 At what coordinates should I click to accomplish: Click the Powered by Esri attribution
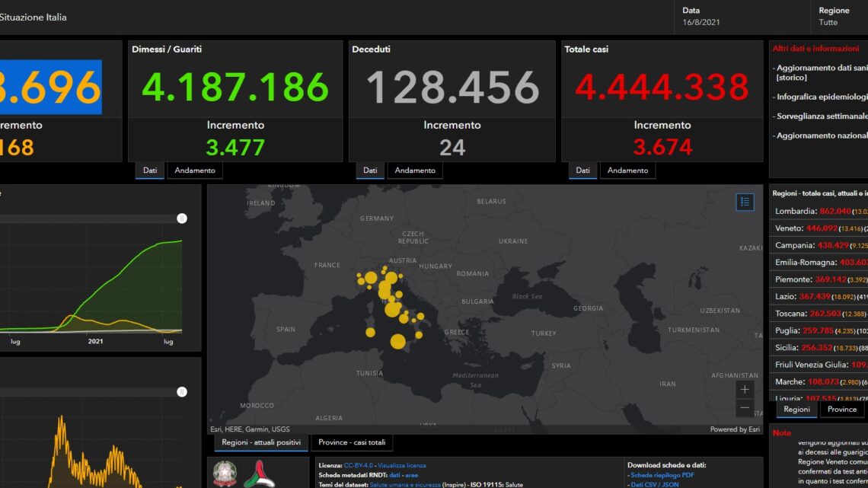pyautogui.click(x=735, y=429)
